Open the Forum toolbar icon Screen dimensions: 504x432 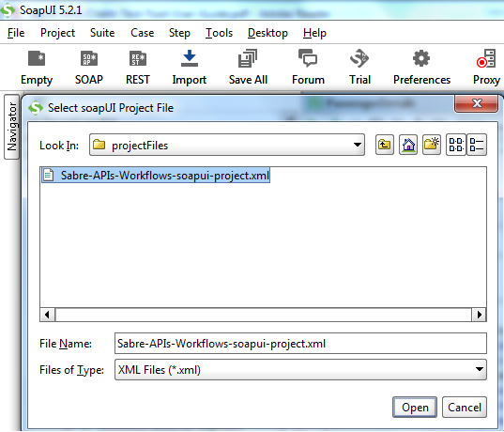click(308, 58)
